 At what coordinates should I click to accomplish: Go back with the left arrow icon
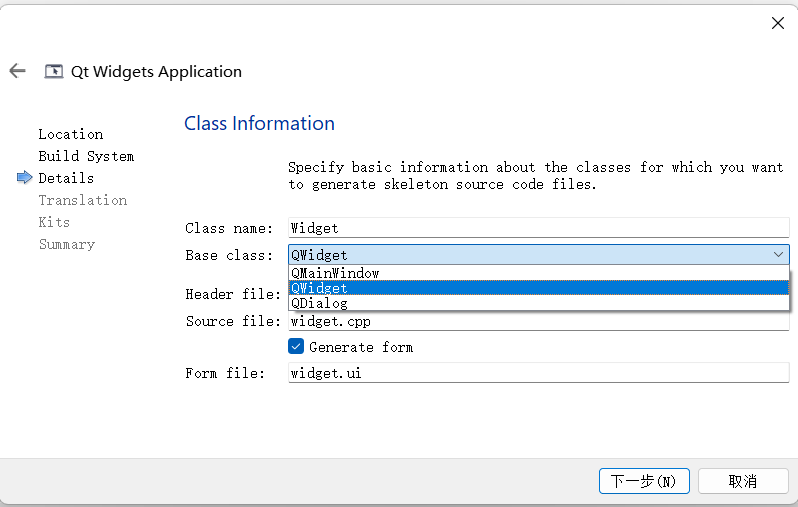coord(17,71)
